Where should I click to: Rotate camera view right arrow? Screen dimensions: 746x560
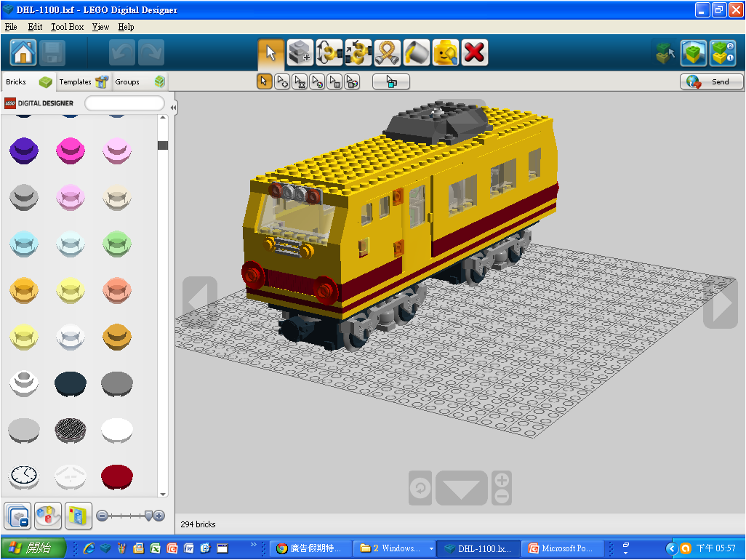721,302
